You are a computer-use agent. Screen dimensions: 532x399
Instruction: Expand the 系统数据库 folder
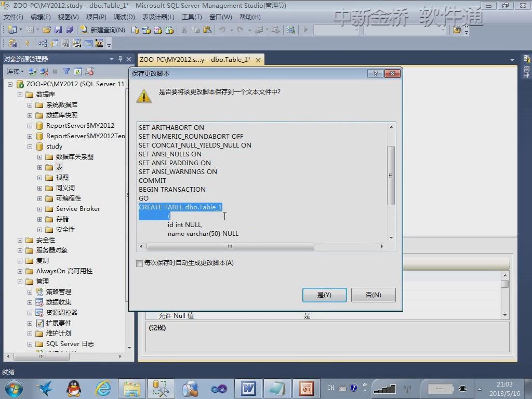[x=30, y=105]
